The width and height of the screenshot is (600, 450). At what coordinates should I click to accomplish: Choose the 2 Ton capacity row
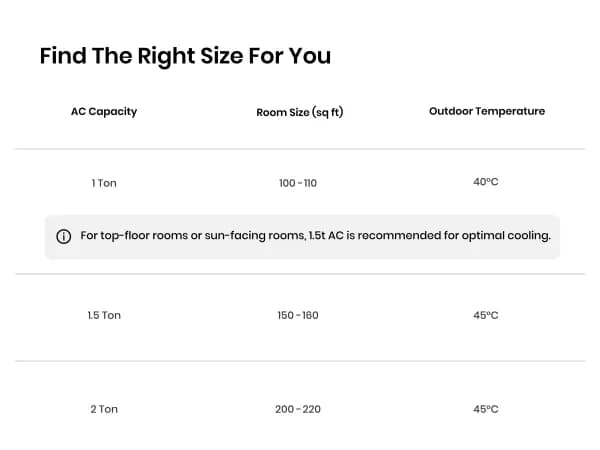point(104,409)
